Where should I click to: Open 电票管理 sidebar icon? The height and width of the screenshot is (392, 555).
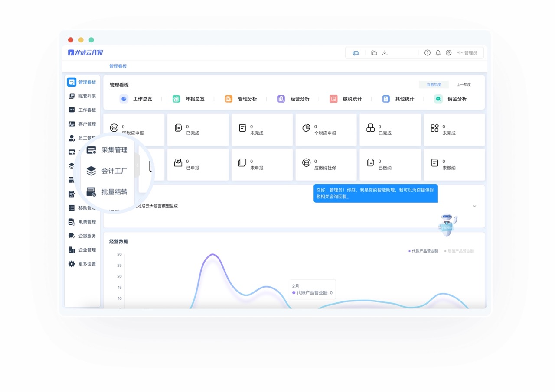pyautogui.click(x=72, y=222)
